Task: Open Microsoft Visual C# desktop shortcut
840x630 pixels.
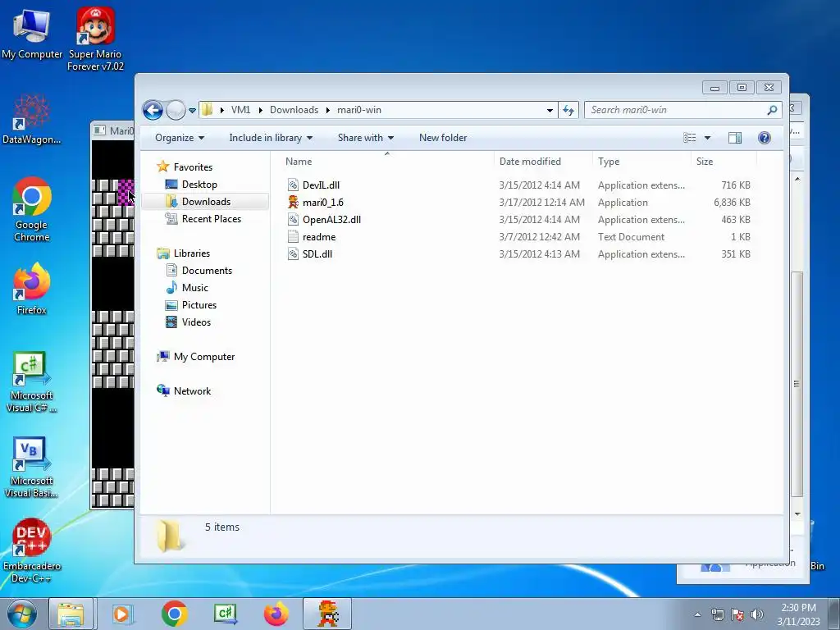Action: [x=32, y=382]
